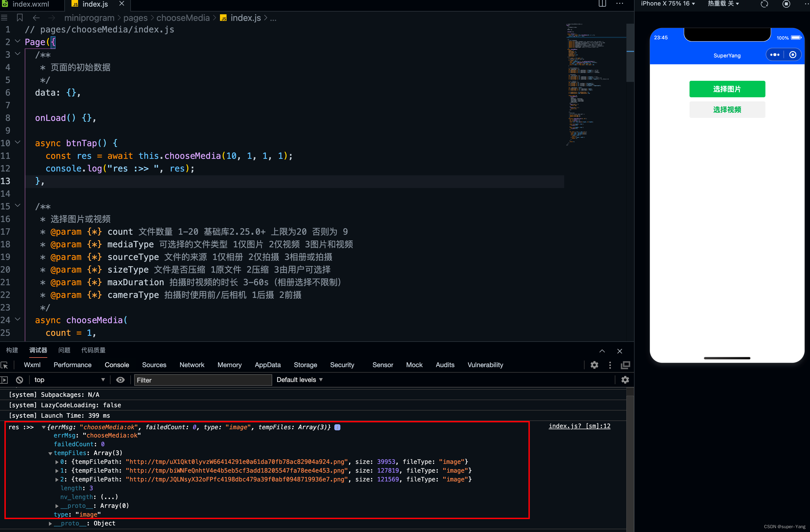The height and width of the screenshot is (532, 810).
Task: Select the Console devtools tab
Action: coord(117,365)
